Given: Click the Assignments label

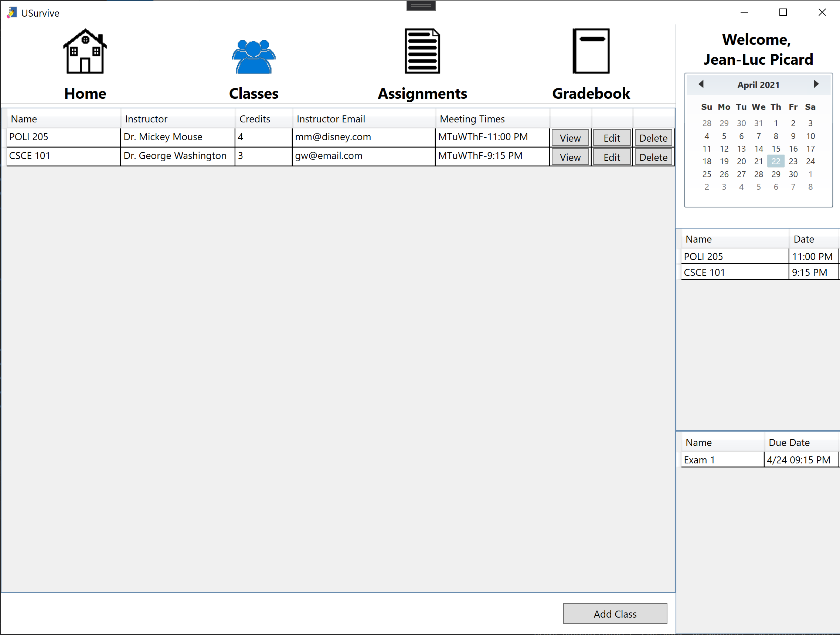Looking at the screenshot, I should [422, 94].
